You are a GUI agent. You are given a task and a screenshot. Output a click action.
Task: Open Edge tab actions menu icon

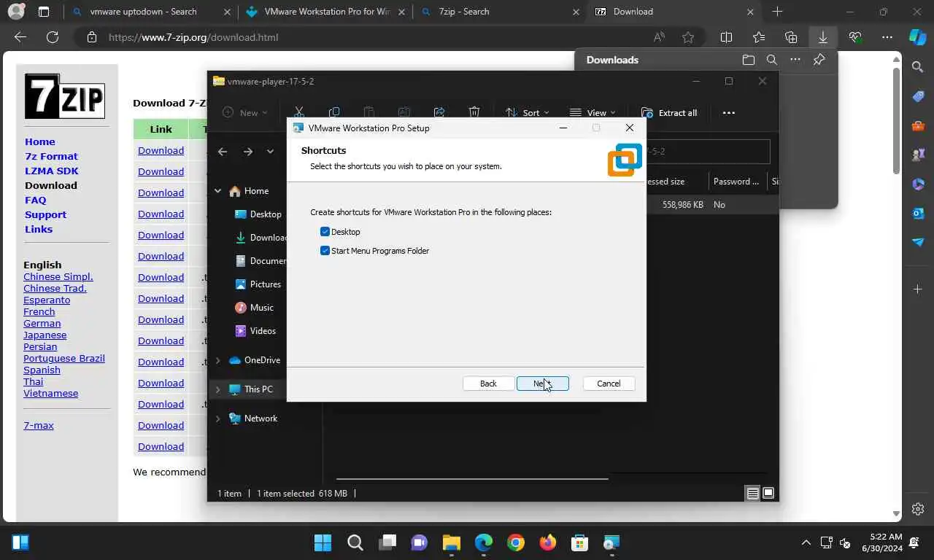(43, 12)
